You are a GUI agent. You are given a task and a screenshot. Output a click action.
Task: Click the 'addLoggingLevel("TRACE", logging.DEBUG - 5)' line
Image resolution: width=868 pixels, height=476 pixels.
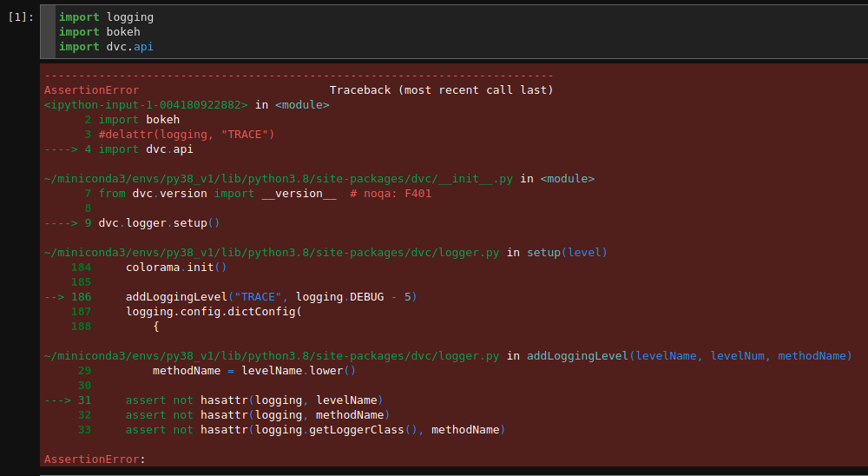(271, 296)
